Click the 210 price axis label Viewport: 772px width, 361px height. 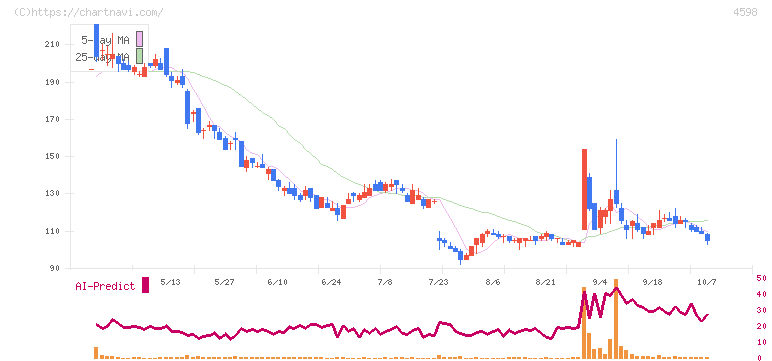tap(52, 45)
